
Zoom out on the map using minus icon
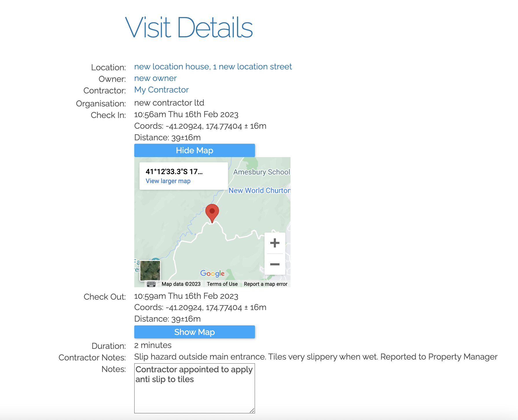(x=274, y=264)
